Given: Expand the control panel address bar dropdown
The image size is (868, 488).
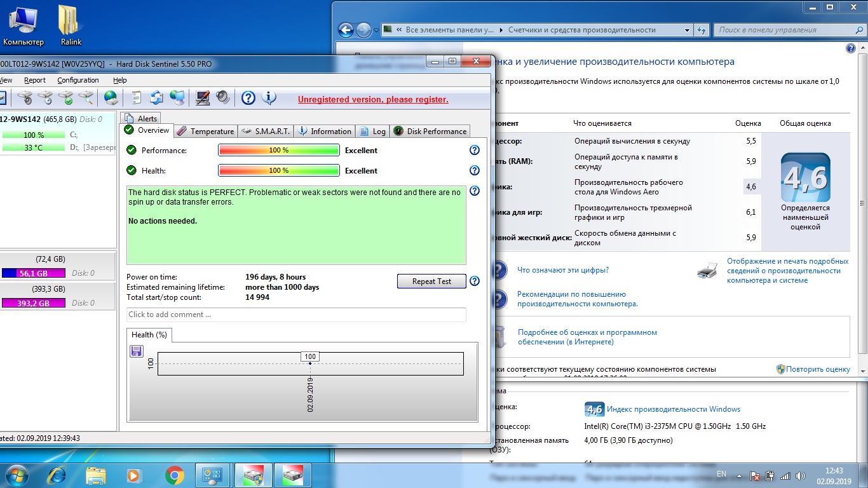Looking at the screenshot, I should coord(687,30).
